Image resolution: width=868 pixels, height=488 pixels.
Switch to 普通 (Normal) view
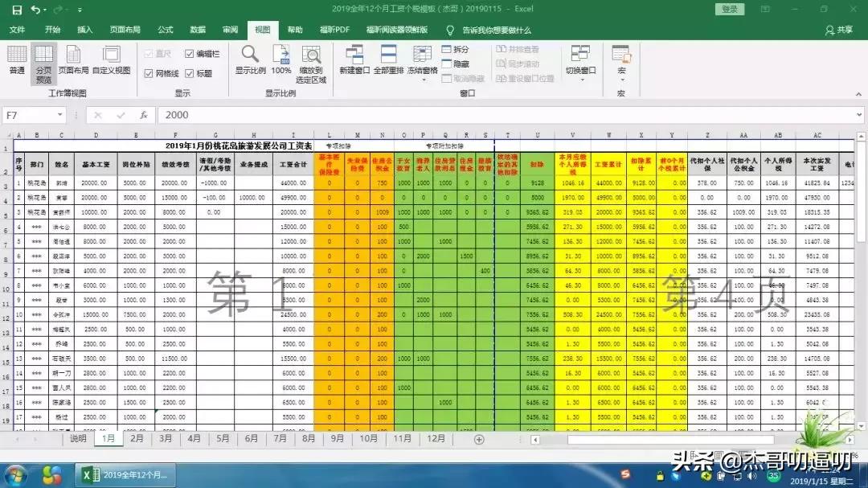(16, 60)
